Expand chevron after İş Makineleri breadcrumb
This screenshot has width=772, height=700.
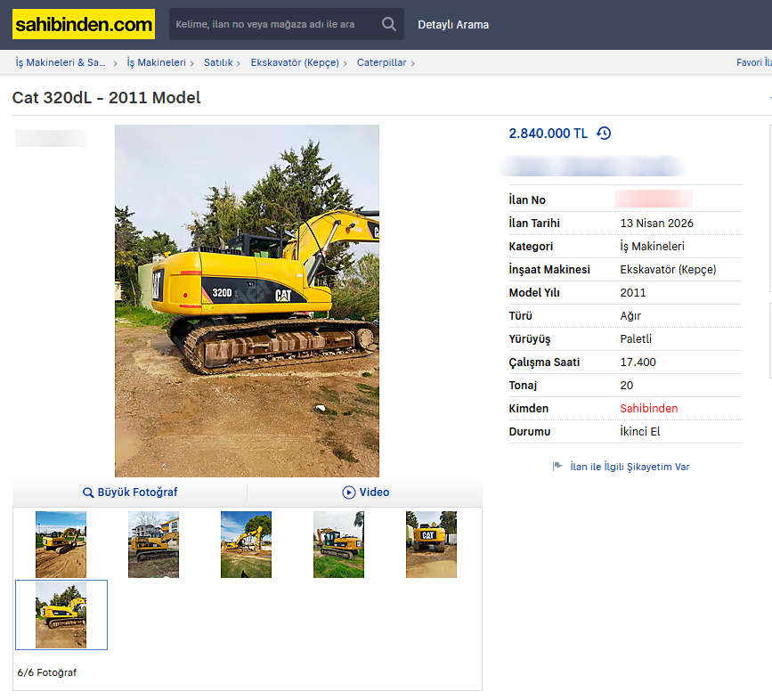coord(192,63)
